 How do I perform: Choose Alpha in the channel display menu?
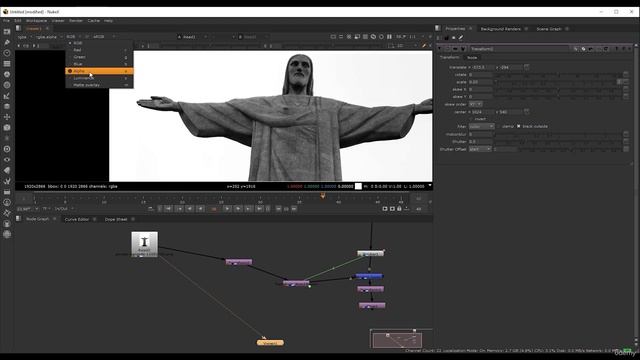pyautogui.click(x=99, y=71)
